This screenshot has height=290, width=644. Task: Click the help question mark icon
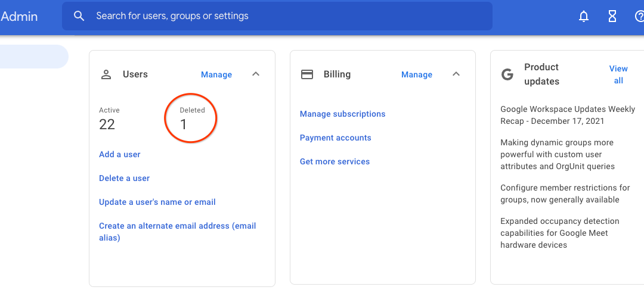point(639,17)
